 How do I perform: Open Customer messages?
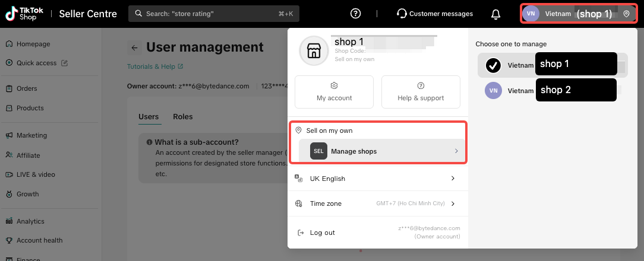click(x=435, y=14)
